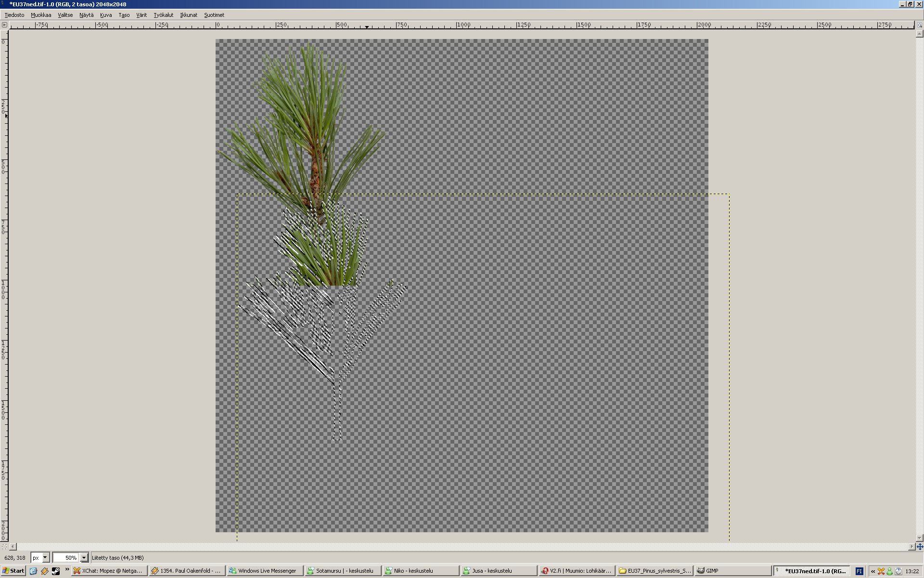Switch to the GIMP taskbar button
924x578 pixels.
731,571
